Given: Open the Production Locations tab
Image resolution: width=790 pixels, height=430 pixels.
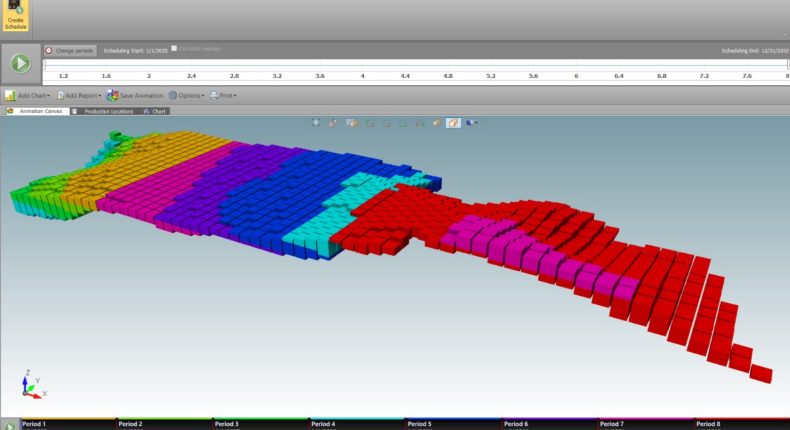Looking at the screenshot, I should [103, 111].
